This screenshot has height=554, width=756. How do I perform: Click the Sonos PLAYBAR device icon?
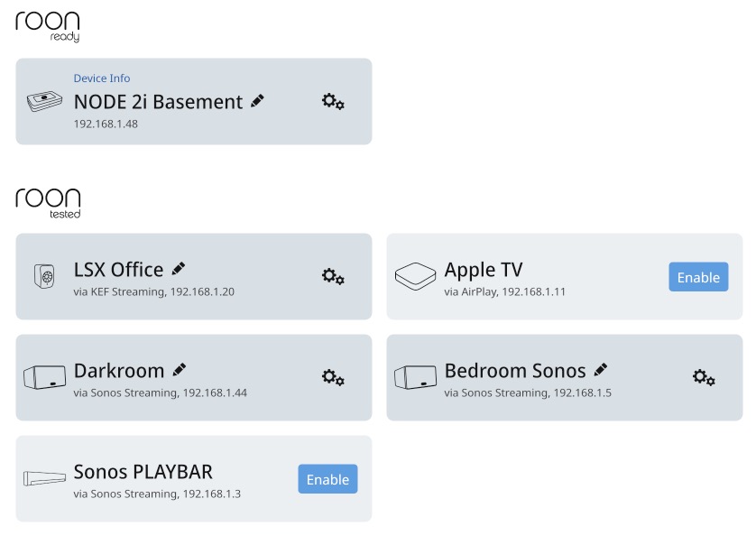click(45, 478)
